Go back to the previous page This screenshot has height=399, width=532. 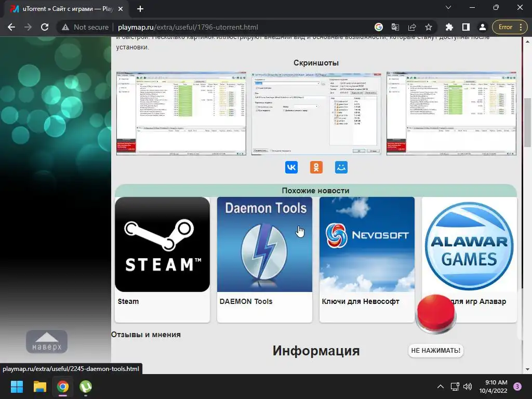click(x=11, y=27)
